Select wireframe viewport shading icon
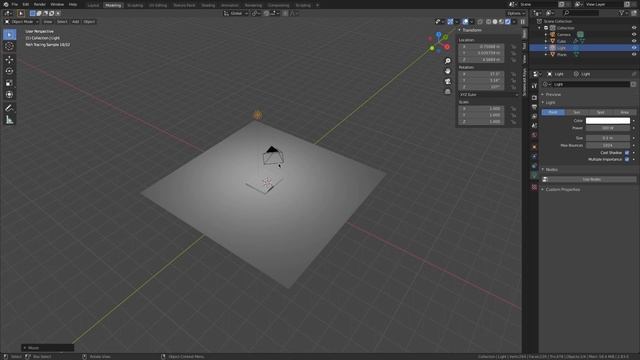The image size is (640, 360). tap(489, 22)
